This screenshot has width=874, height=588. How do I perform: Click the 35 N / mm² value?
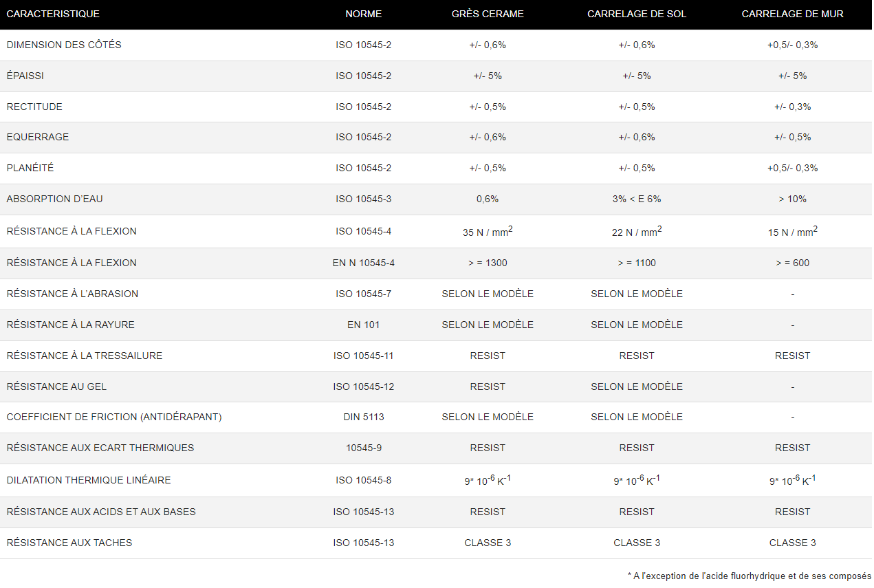[x=488, y=232]
